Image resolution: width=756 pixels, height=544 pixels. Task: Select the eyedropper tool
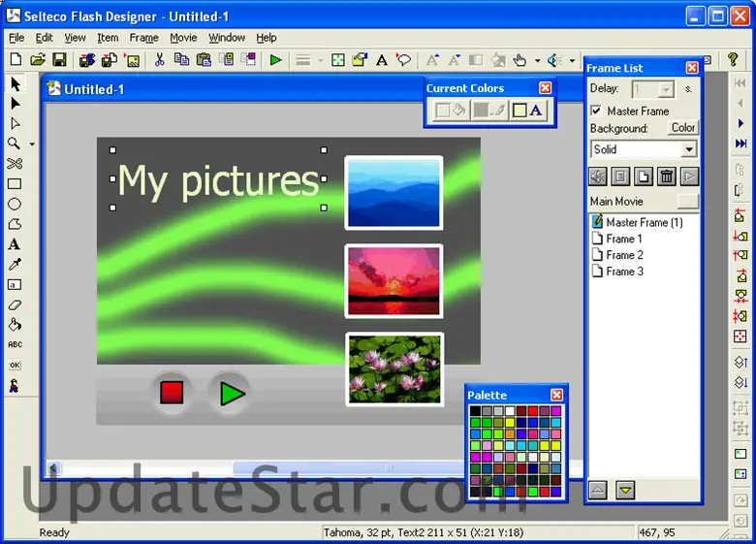coord(15,265)
